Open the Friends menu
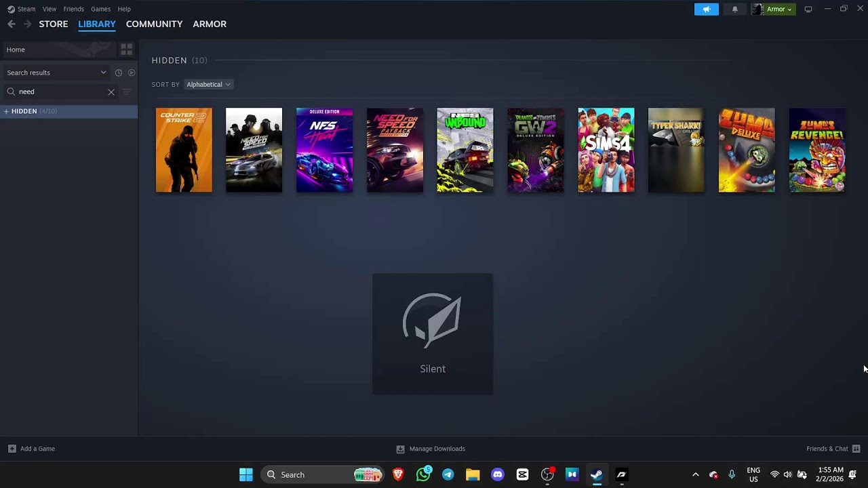868x488 pixels. (x=73, y=9)
